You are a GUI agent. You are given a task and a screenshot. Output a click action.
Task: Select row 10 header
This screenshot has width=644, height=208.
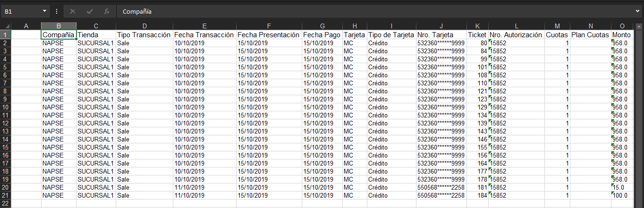coord(5,107)
